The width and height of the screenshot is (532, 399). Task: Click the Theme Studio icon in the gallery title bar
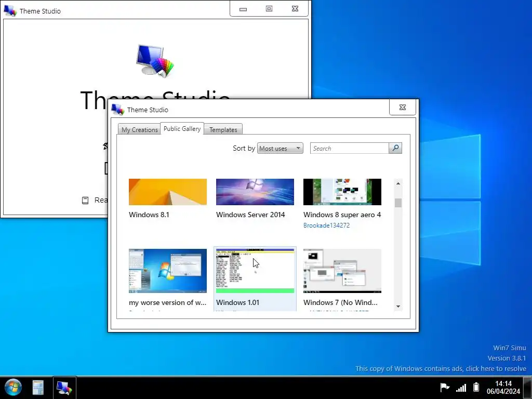[x=118, y=109]
